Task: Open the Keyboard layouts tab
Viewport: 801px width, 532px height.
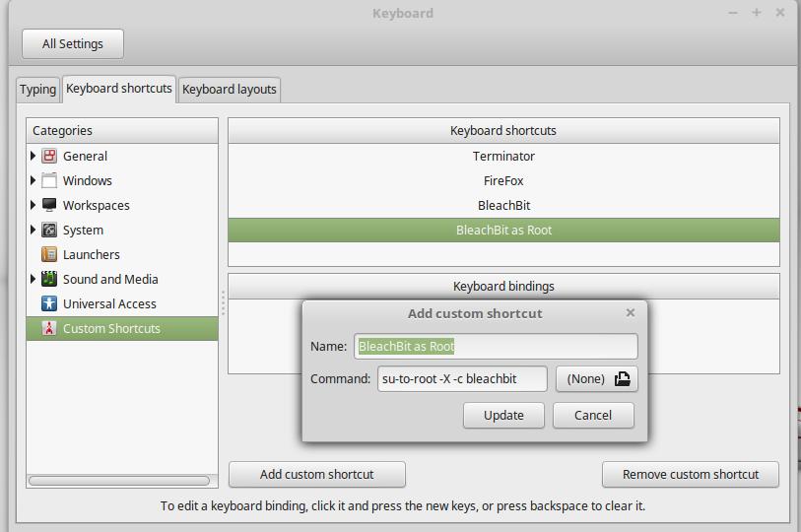Action: 230,90
